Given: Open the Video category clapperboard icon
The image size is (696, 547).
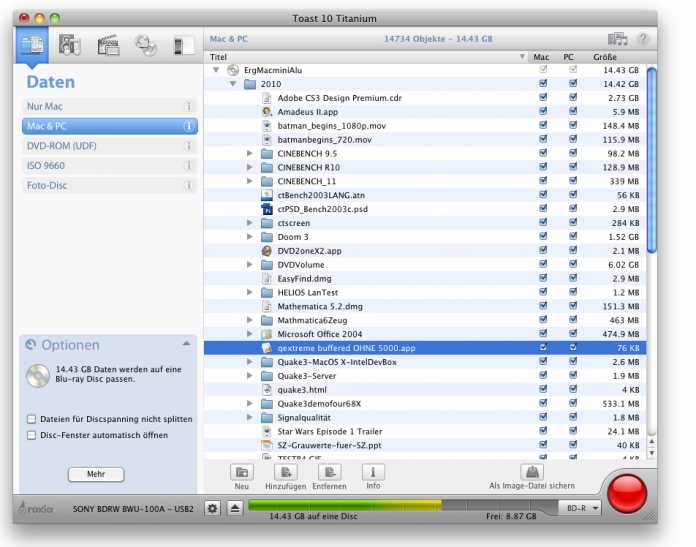Looking at the screenshot, I should coord(108,45).
